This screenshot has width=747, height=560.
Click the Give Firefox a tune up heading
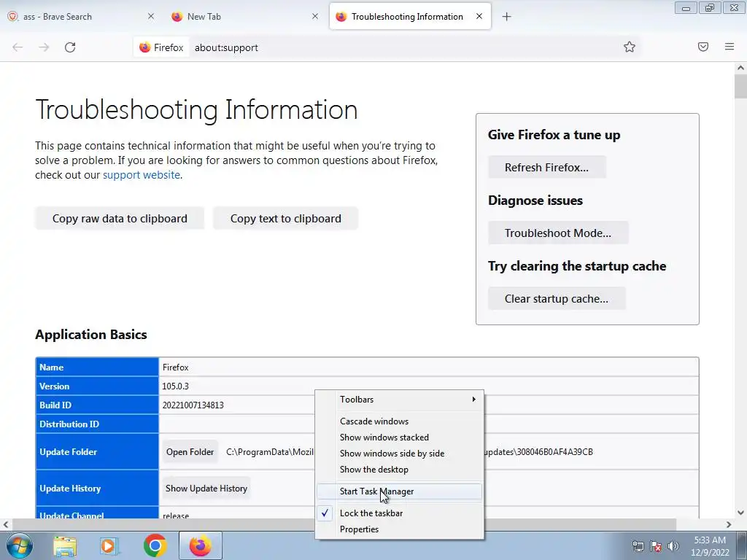[554, 135]
